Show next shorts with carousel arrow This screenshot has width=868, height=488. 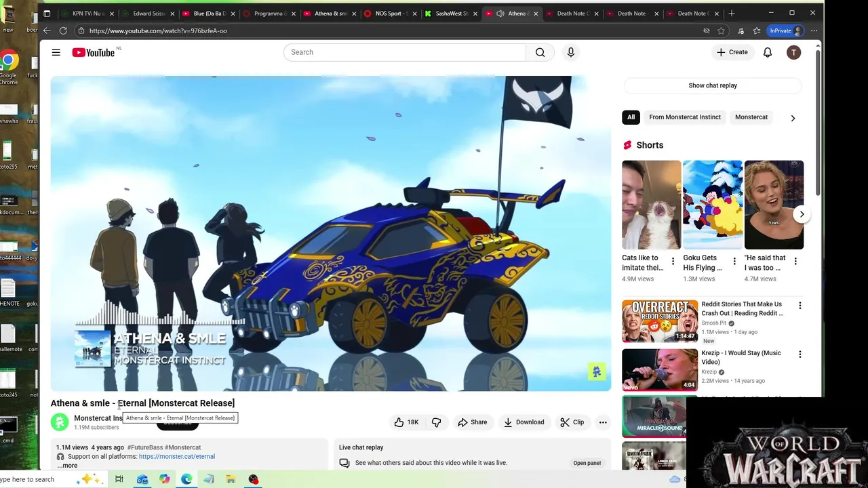[x=802, y=214]
